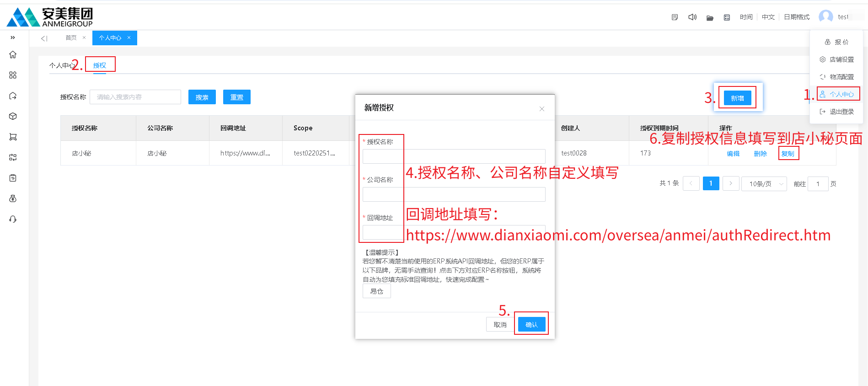The width and height of the screenshot is (868, 386).
Task: Close the 个人中心 tab
Action: pyautogui.click(x=129, y=38)
